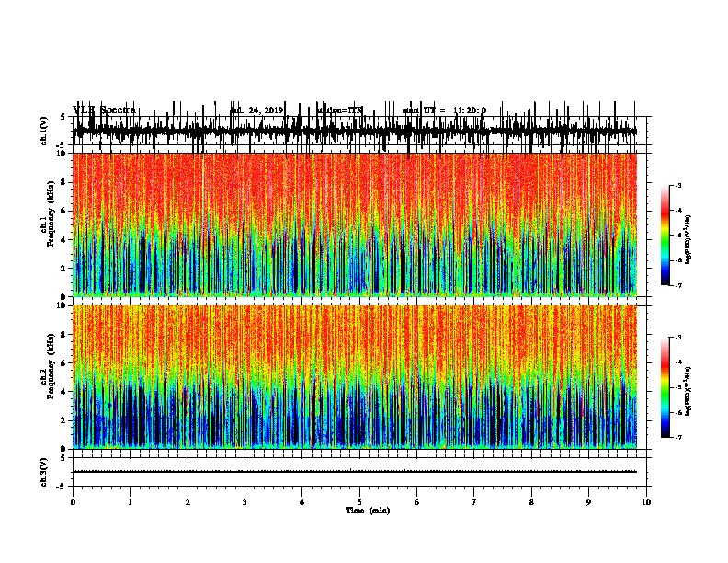Screen dimensions: 728x563
Task: Click the "ch.3(V)" axis label
Action: tap(44, 473)
